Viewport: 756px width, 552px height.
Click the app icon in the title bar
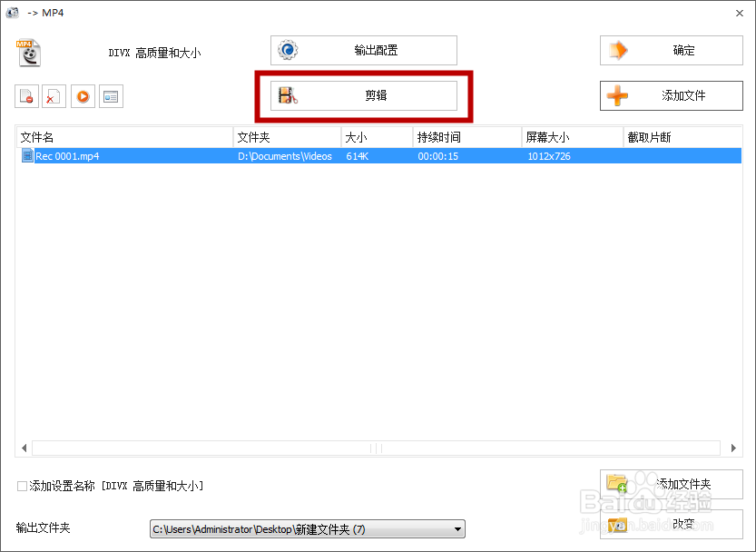point(12,13)
